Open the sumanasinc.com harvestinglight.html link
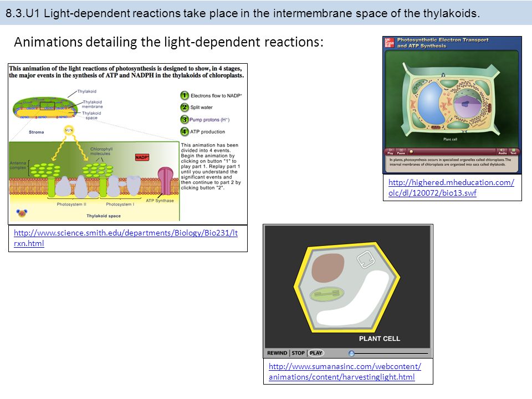532x399 pixels. click(345, 371)
